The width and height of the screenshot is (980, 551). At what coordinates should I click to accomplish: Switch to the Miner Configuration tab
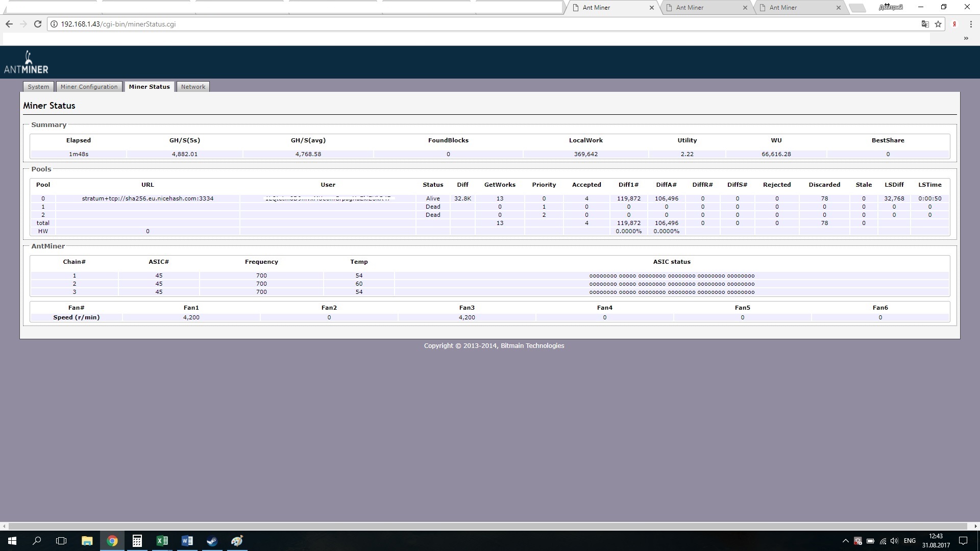89,87
